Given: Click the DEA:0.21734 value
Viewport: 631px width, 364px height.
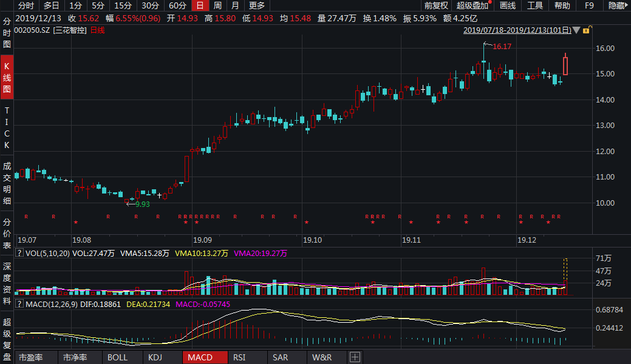Looking at the screenshot, I should (148, 304).
